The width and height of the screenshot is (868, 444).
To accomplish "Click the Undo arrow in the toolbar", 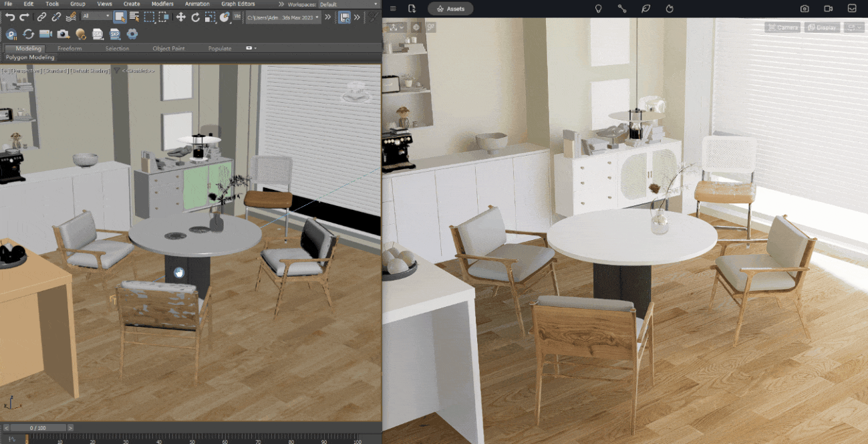I will 10,17.
